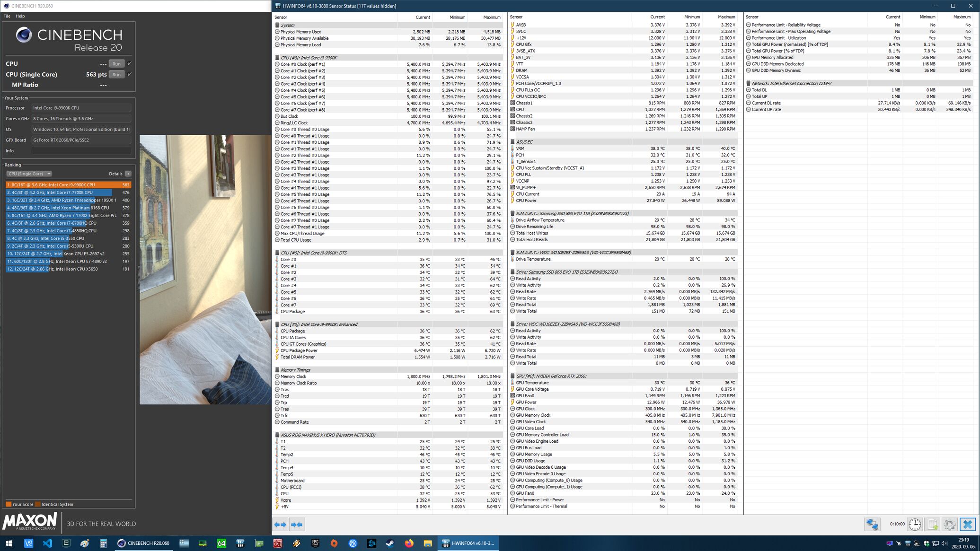The image size is (980, 551).
Task: Select the W_PUMP+ fan row
Action: click(x=623, y=188)
